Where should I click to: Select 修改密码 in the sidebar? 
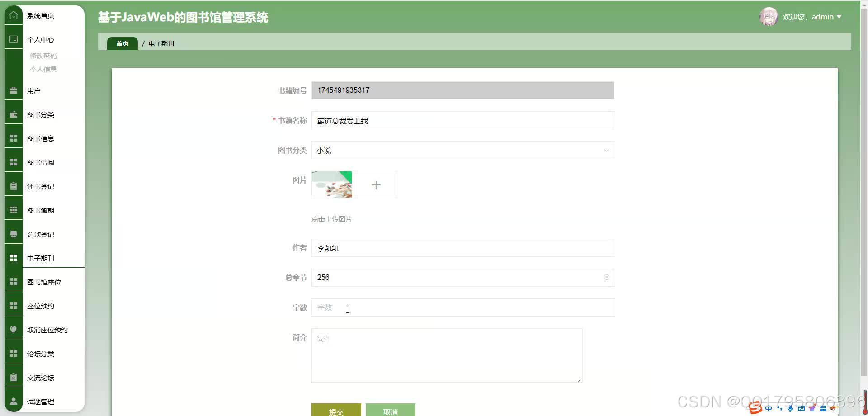[43, 55]
